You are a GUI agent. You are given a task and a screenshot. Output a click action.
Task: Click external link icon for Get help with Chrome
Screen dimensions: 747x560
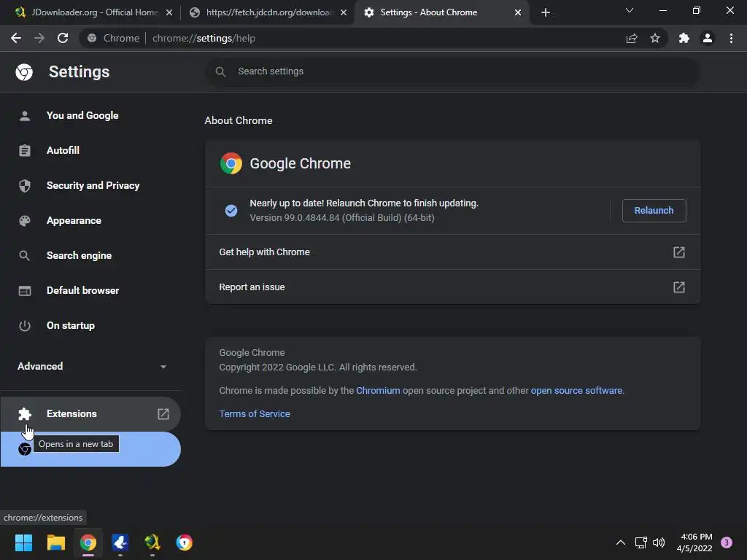pyautogui.click(x=679, y=252)
